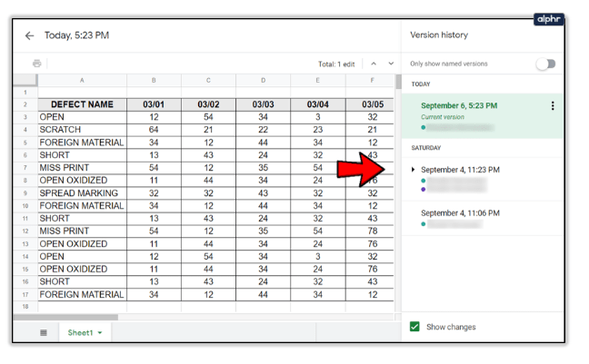This screenshot has width=589, height=364.
Task: Click the Version history panel title
Action: (439, 34)
